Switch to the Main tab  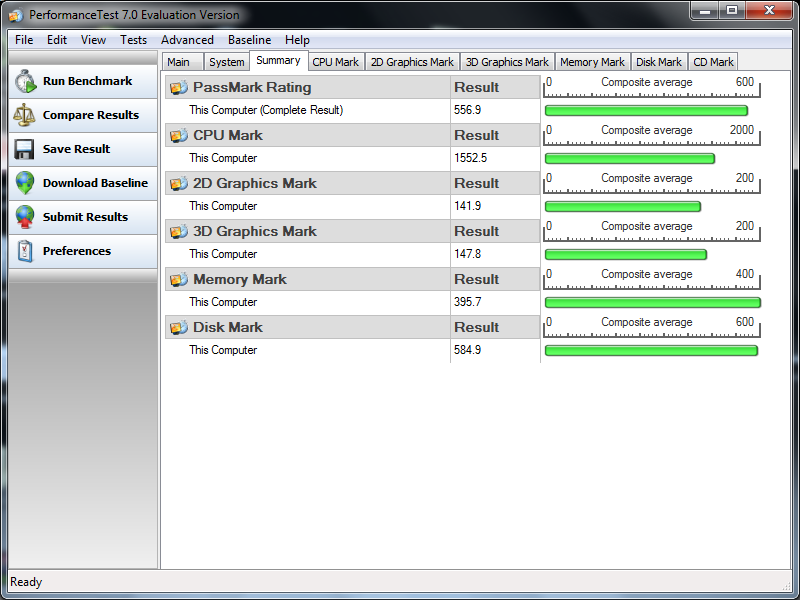click(x=183, y=62)
